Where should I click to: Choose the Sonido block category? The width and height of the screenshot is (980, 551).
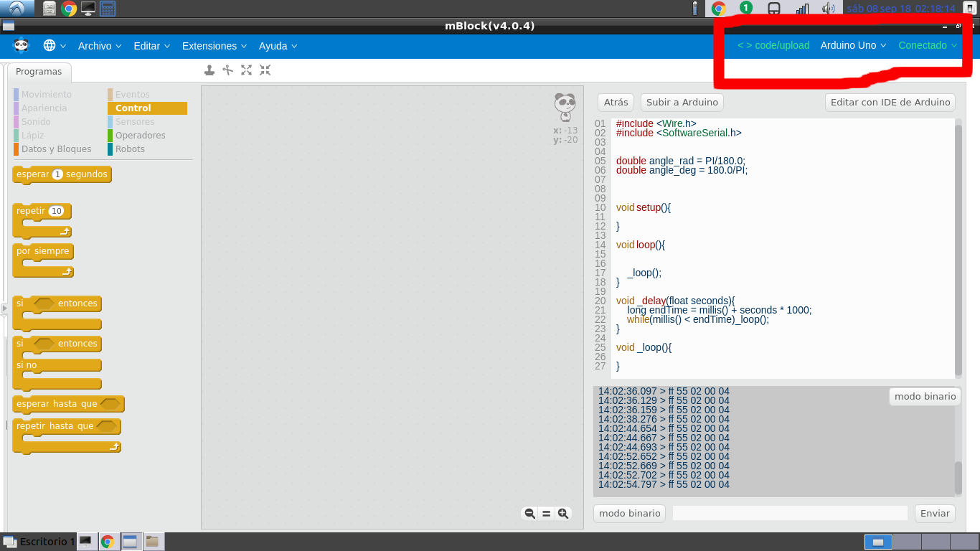coord(36,121)
